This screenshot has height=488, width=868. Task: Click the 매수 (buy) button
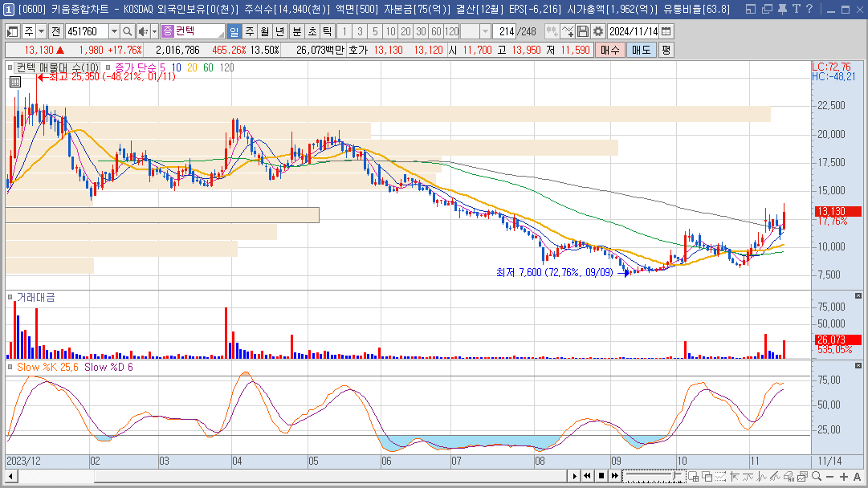610,50
